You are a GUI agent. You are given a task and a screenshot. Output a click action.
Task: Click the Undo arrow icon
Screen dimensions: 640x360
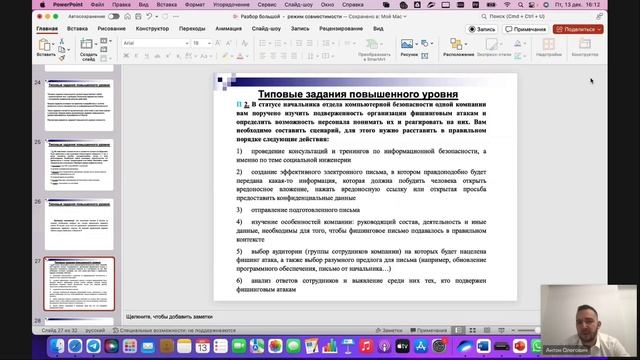[x=149, y=16]
